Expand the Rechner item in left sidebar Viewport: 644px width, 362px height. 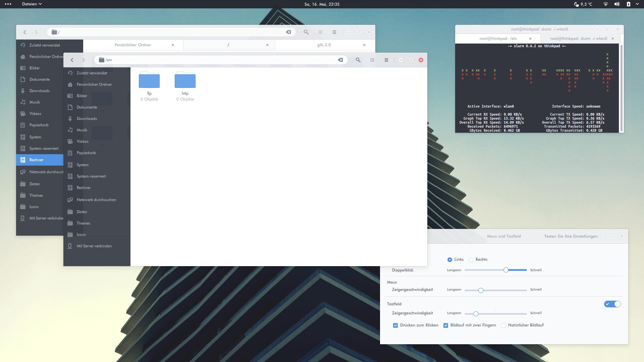tap(36, 160)
